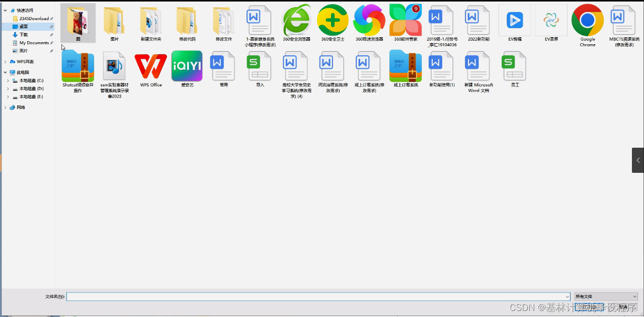644x317 pixels.
Task: Open the 图片 folder in file list
Action: pos(114,23)
